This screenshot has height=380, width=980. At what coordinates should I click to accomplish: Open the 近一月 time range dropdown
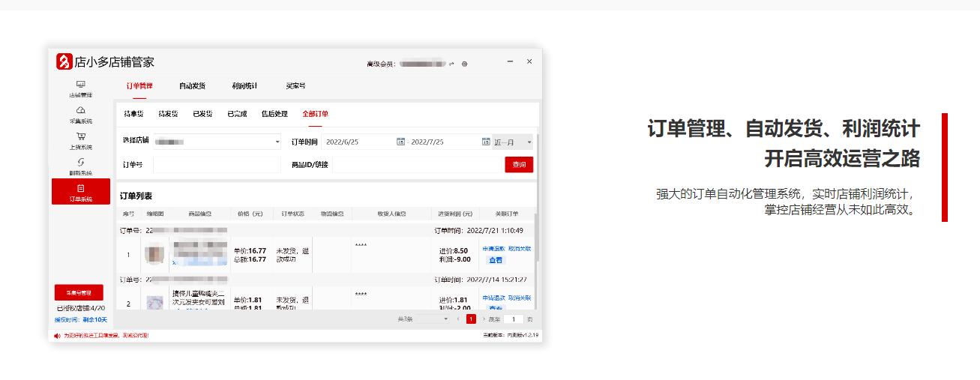click(x=513, y=142)
